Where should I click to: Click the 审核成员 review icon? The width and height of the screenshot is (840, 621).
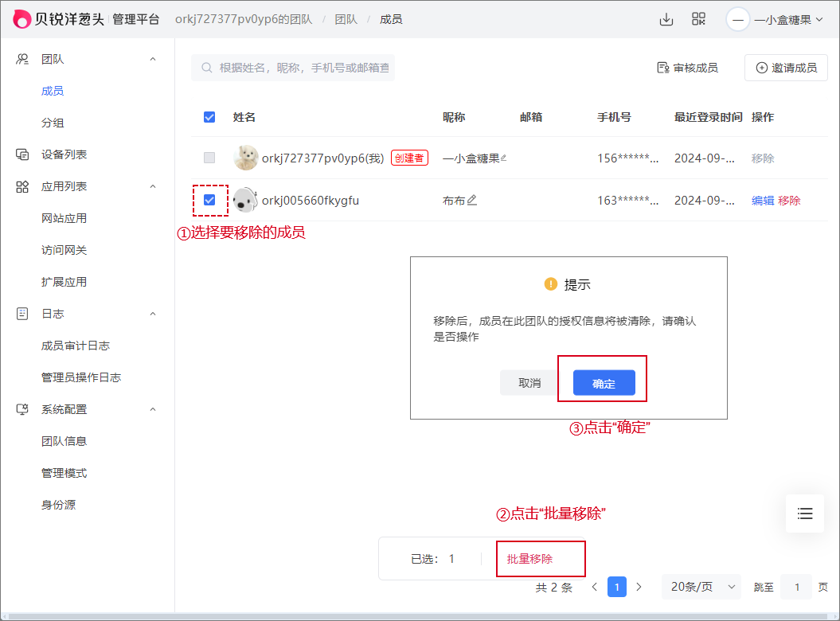click(x=663, y=68)
